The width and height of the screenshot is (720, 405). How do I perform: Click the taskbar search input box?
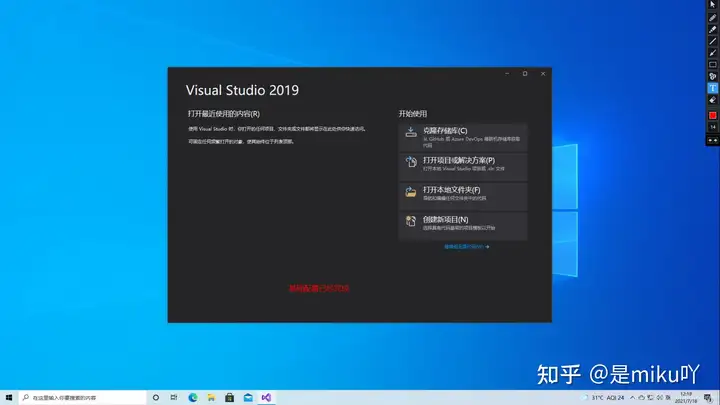(83, 397)
